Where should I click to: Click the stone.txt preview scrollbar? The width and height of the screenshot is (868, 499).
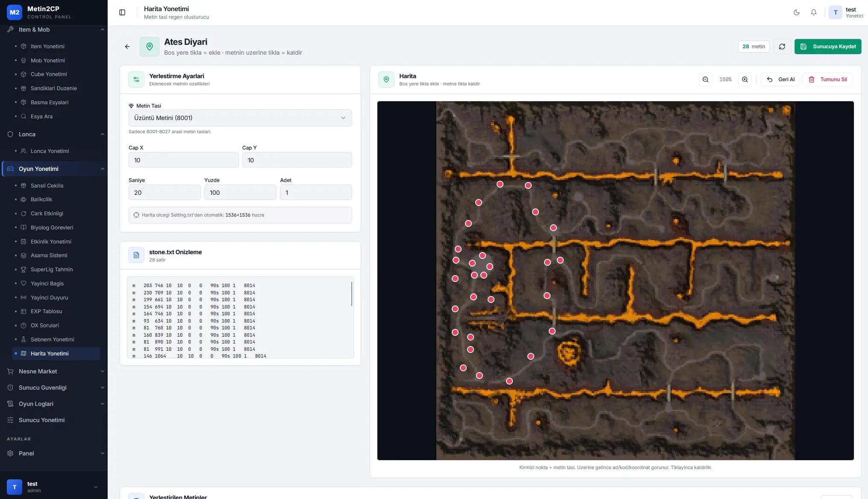[x=352, y=294]
